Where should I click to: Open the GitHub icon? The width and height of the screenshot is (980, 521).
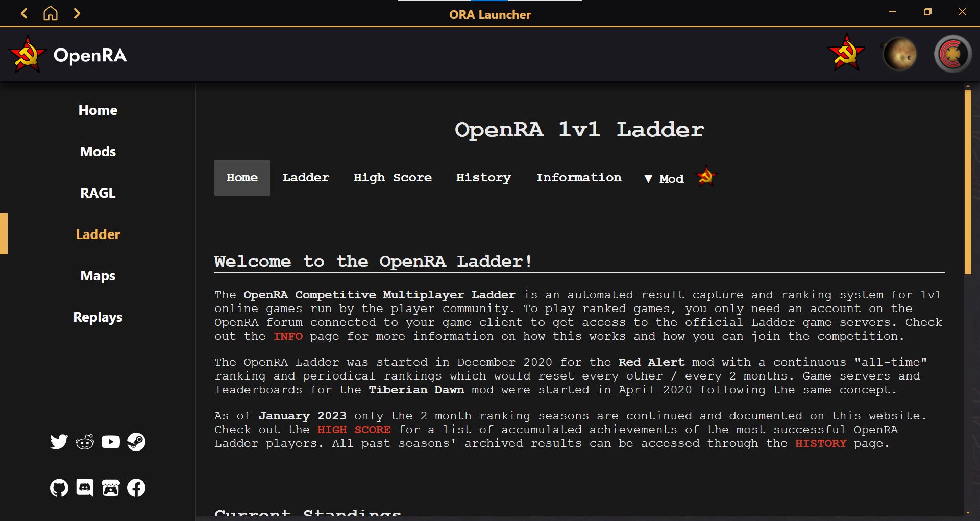click(59, 488)
